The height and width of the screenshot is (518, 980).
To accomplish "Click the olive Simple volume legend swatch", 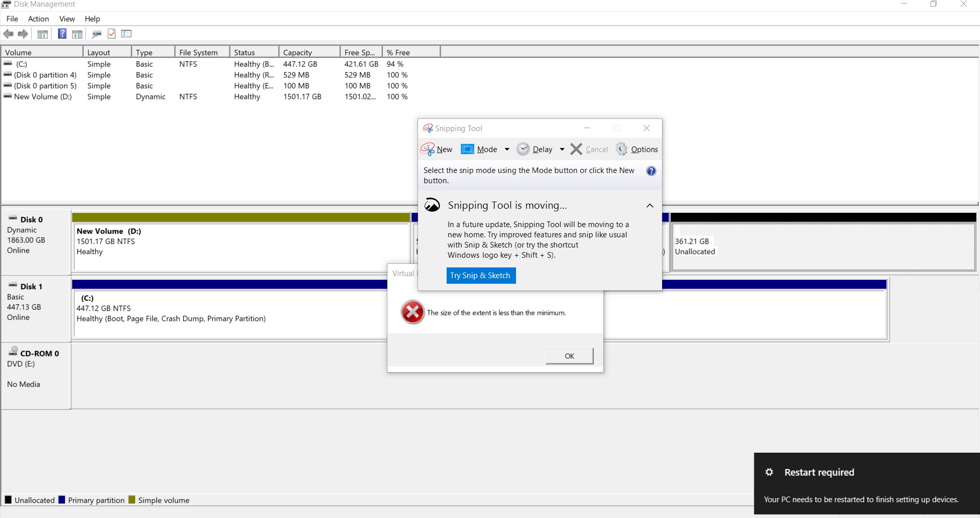I will pyautogui.click(x=132, y=500).
